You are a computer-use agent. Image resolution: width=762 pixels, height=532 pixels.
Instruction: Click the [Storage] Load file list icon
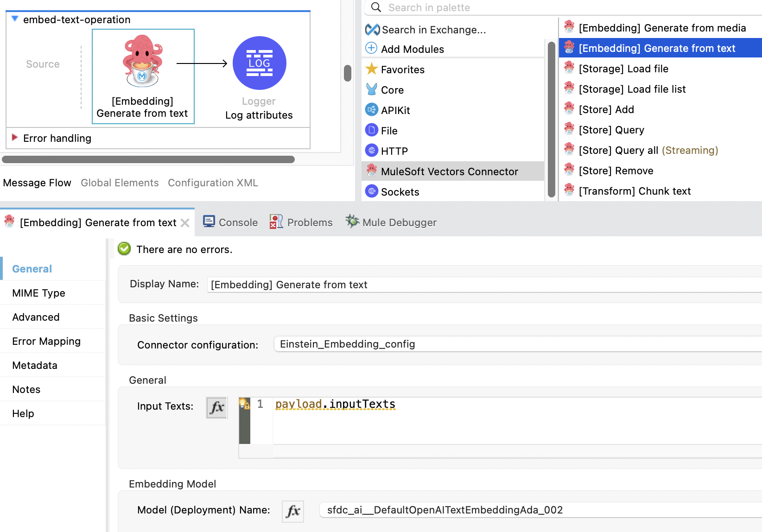point(569,89)
